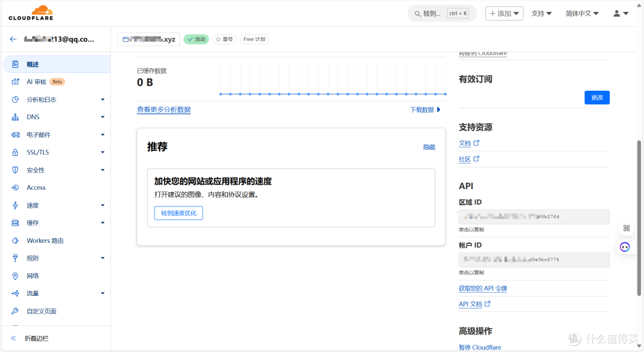This screenshot has height=352, width=644.
Task: Click the 更改 subscription button
Action: tap(597, 97)
